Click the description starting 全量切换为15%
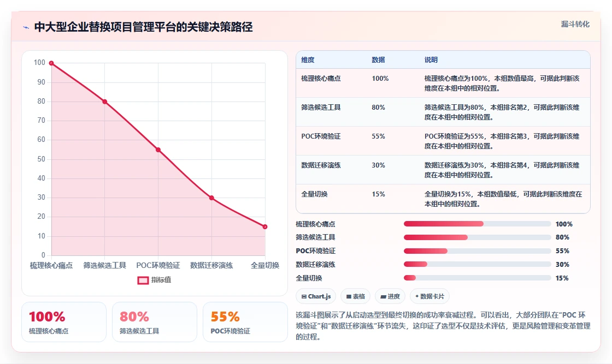The width and height of the screenshot is (612, 364). [503, 199]
